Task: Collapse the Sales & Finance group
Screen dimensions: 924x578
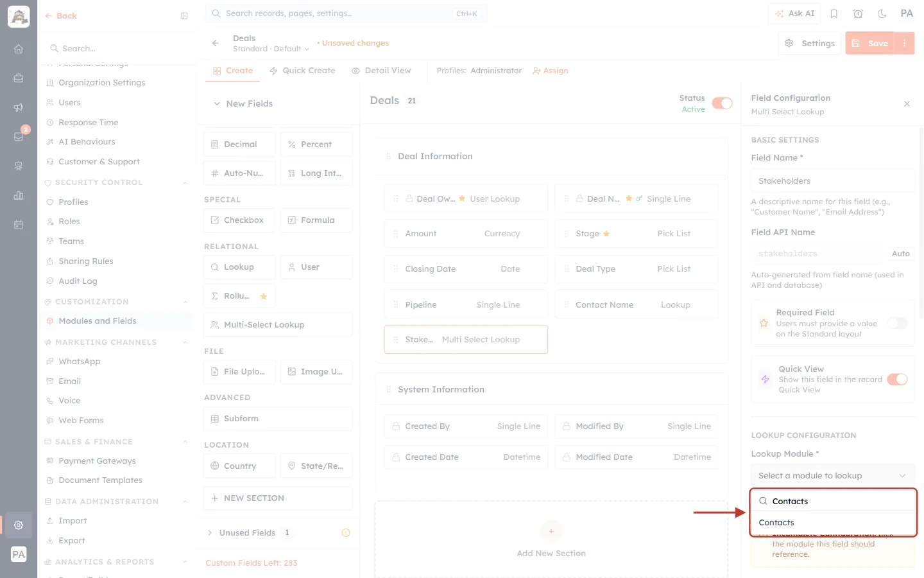Action: click(x=185, y=442)
